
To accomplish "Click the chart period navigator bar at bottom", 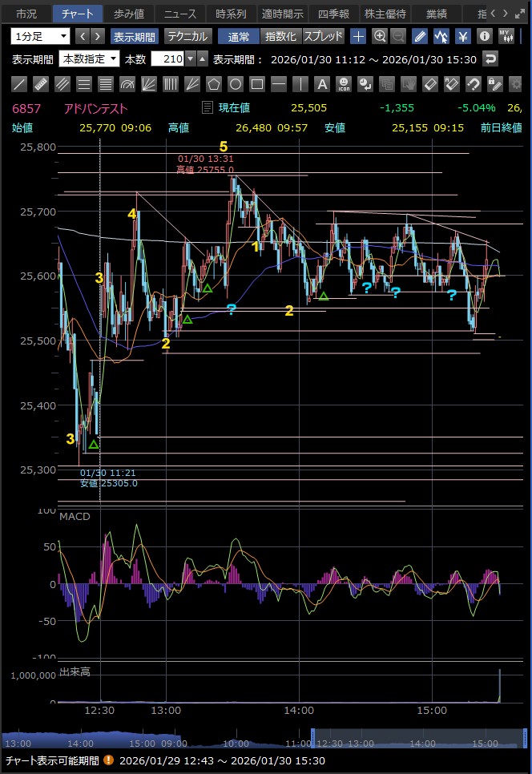I will click(x=264, y=740).
